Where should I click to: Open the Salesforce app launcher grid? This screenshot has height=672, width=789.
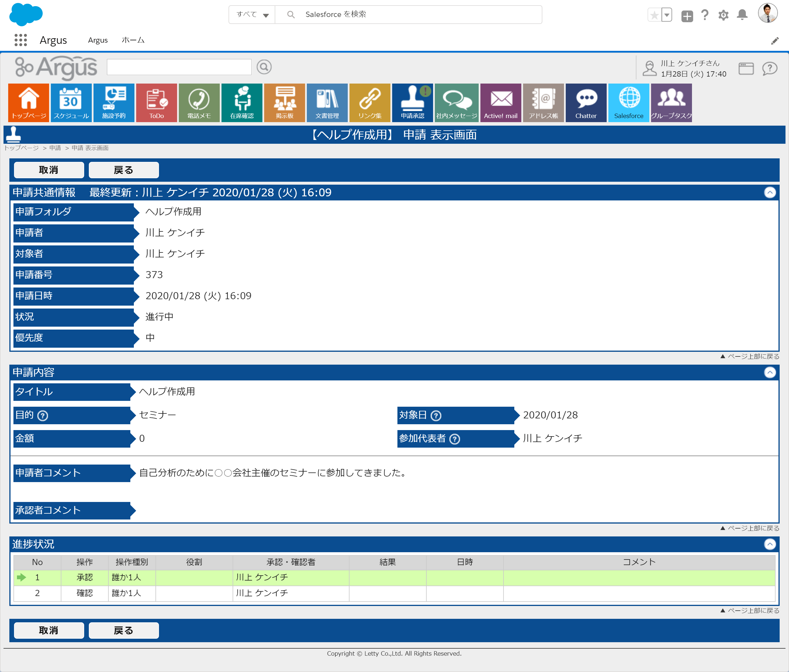point(20,40)
